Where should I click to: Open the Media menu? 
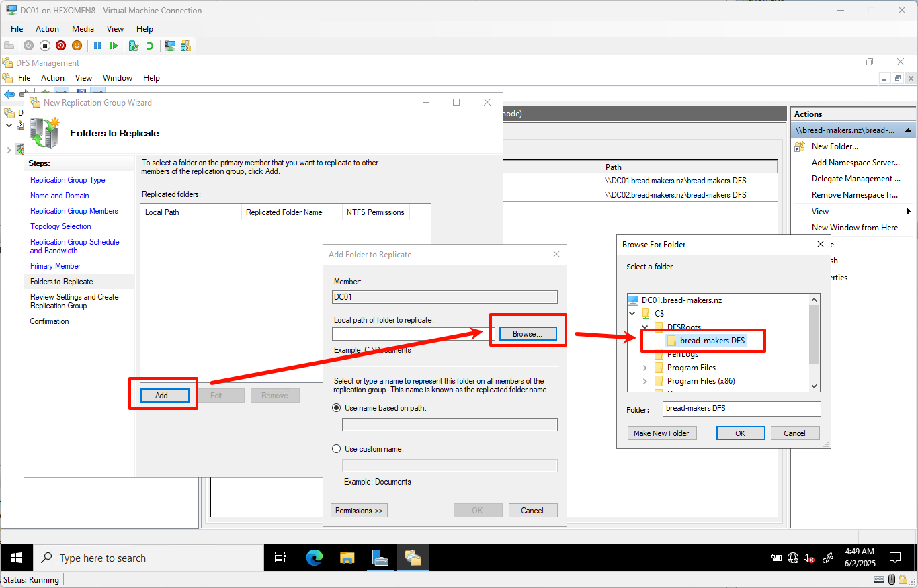pos(83,28)
